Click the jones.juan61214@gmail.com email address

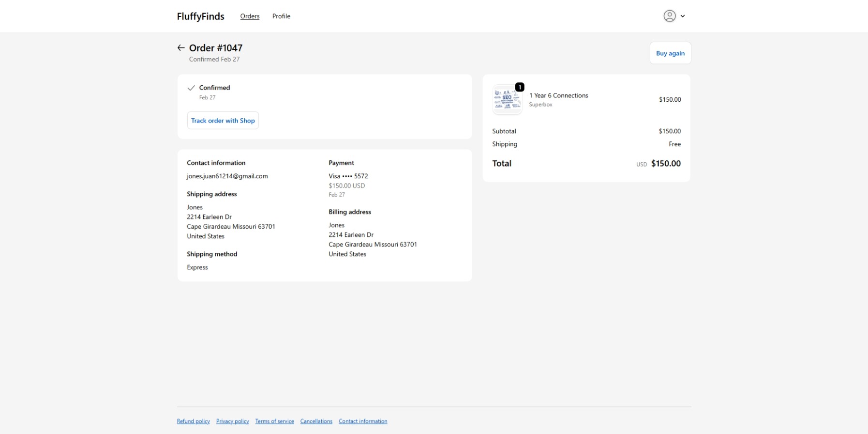227,176
